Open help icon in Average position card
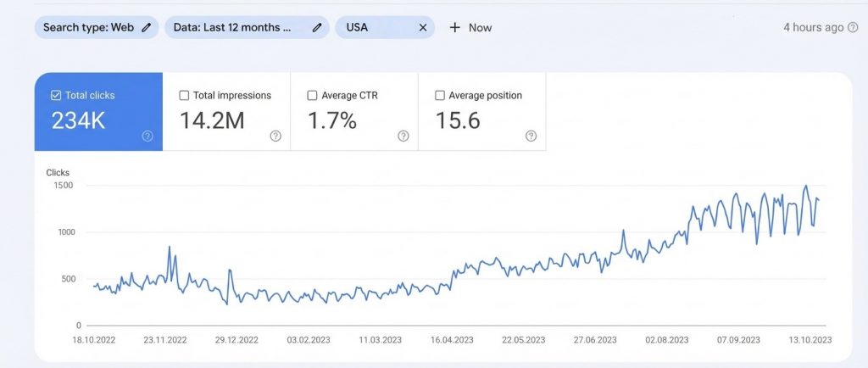Image resolution: width=868 pixels, height=368 pixels. click(531, 136)
